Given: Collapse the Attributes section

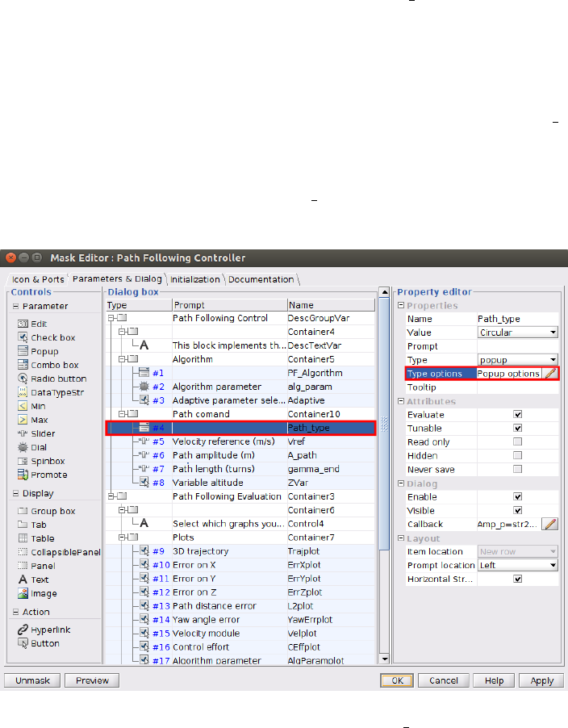Looking at the screenshot, I should coord(401,400).
